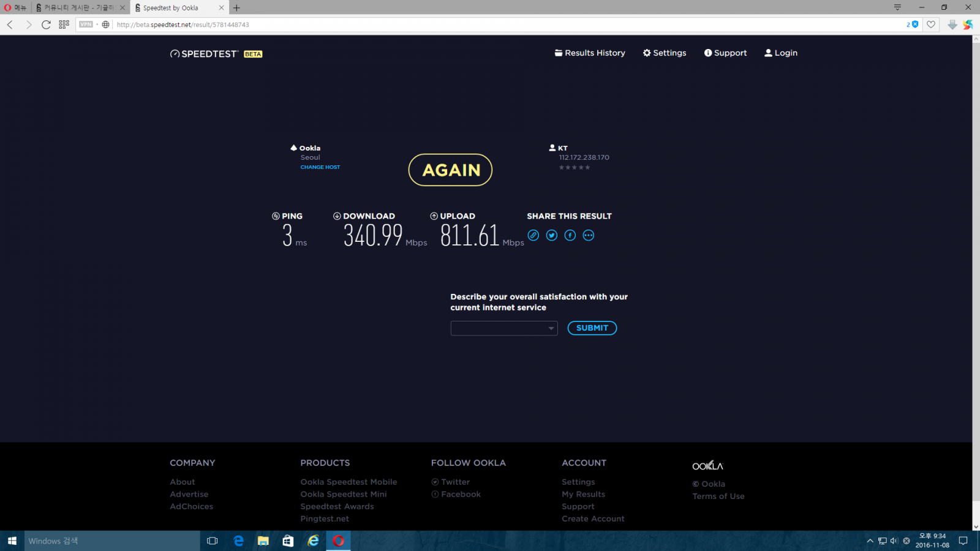Open File Explorer from the taskbar
The height and width of the screenshot is (551, 980).
point(263,541)
